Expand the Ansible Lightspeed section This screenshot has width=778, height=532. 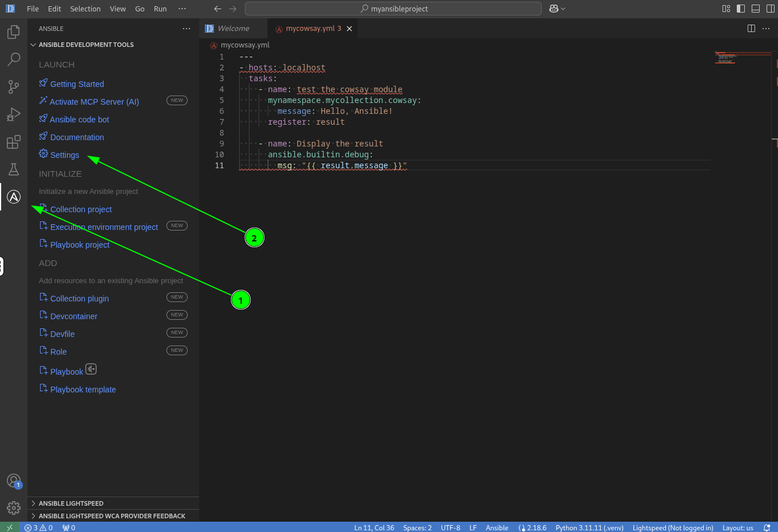coord(113,503)
